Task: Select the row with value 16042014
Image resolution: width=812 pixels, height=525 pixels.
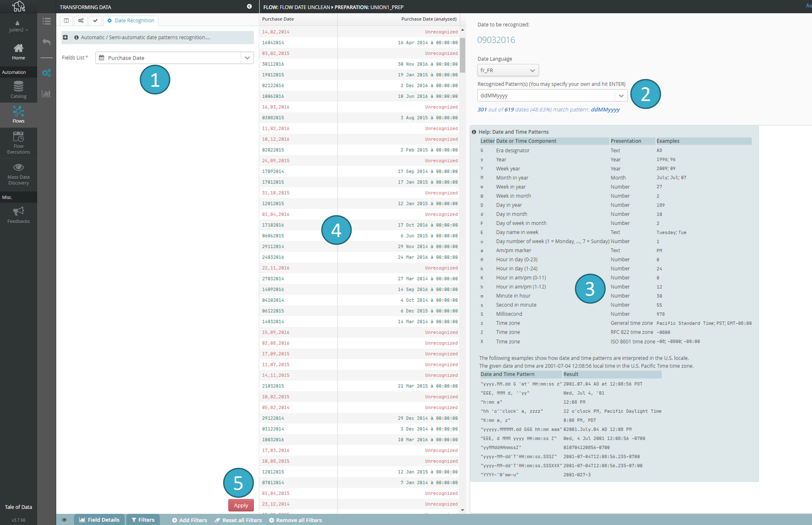Action: point(359,43)
